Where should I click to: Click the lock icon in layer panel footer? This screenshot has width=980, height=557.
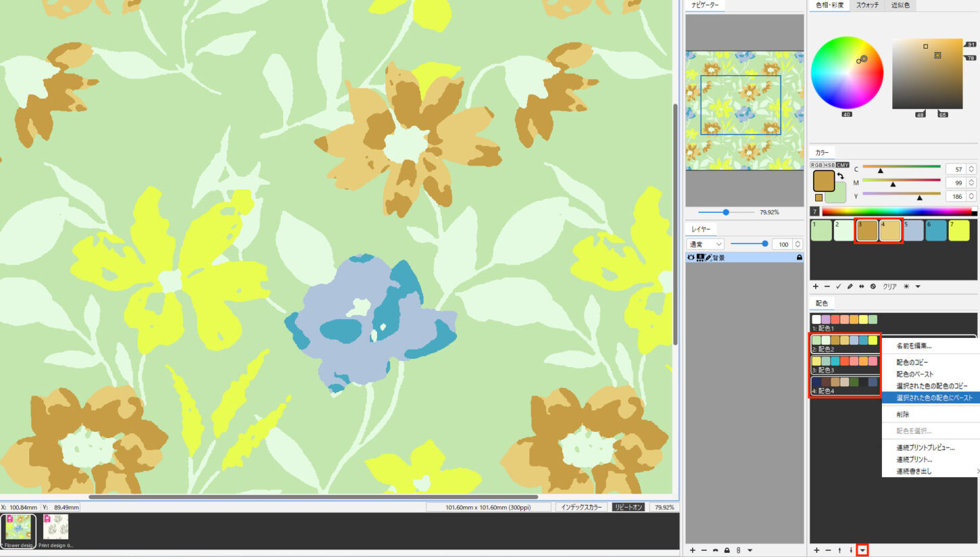[727, 550]
